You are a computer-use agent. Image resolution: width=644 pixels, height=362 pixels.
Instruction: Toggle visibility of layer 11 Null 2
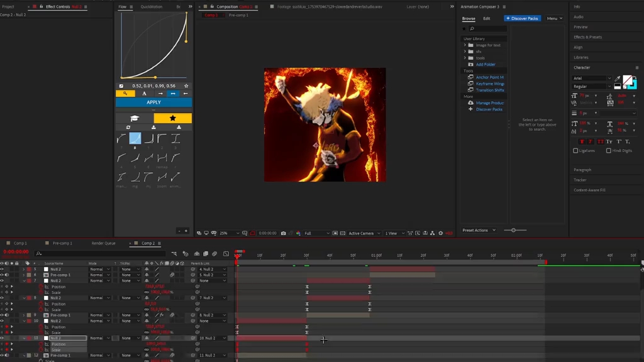click(x=2, y=338)
